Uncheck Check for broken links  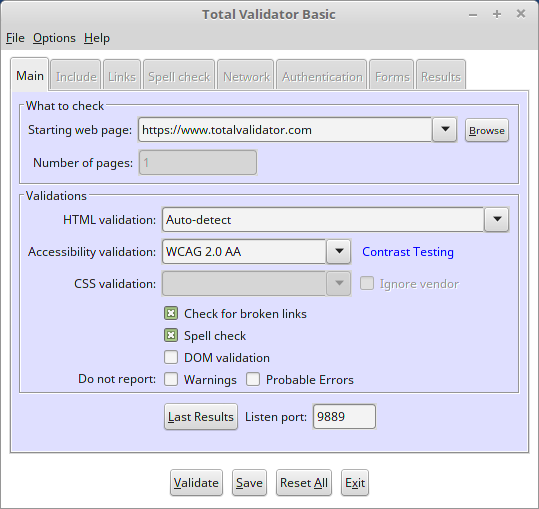171,313
